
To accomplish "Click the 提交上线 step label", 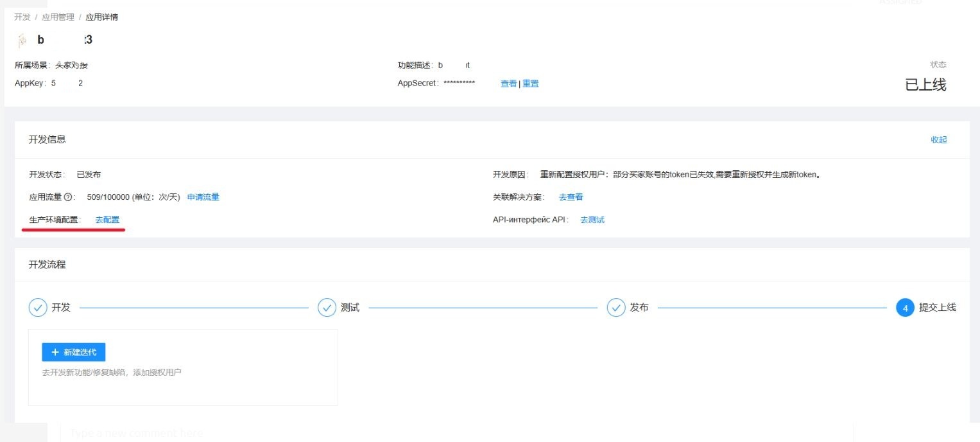I will click(938, 308).
